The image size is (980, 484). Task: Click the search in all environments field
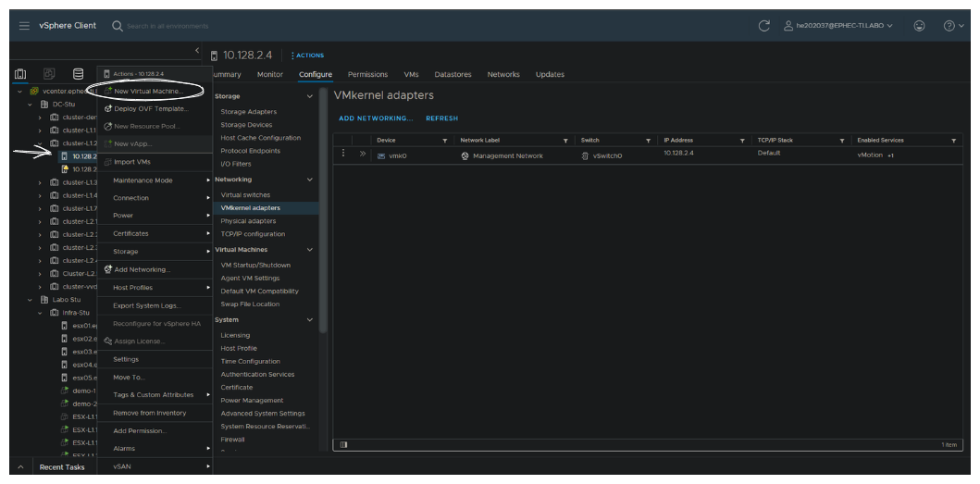tap(167, 26)
